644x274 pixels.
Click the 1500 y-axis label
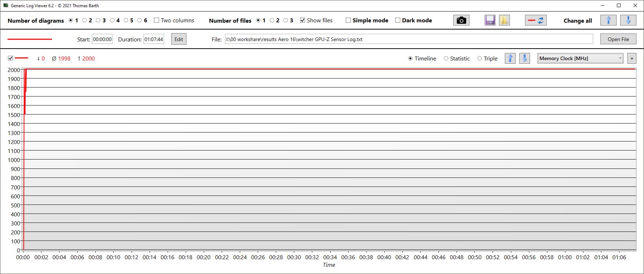click(14, 115)
